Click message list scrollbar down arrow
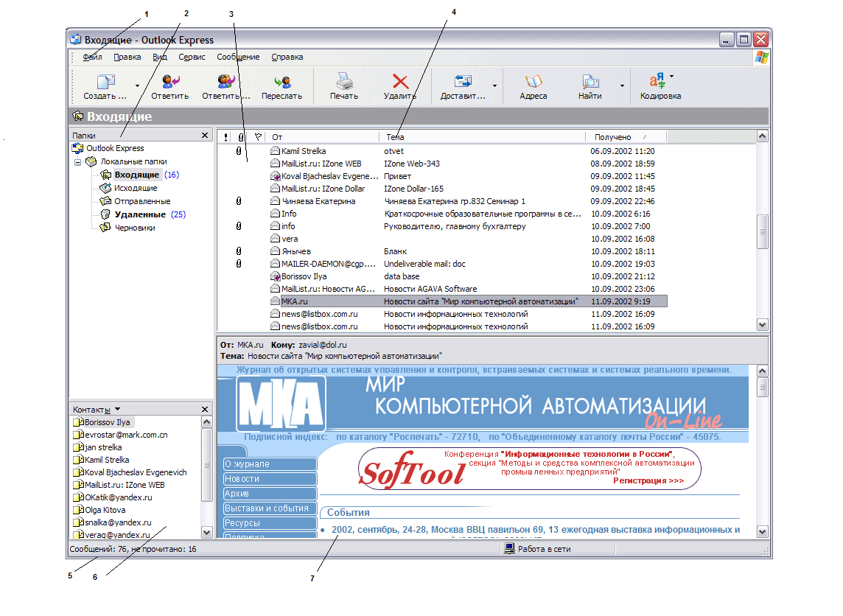 (763, 325)
